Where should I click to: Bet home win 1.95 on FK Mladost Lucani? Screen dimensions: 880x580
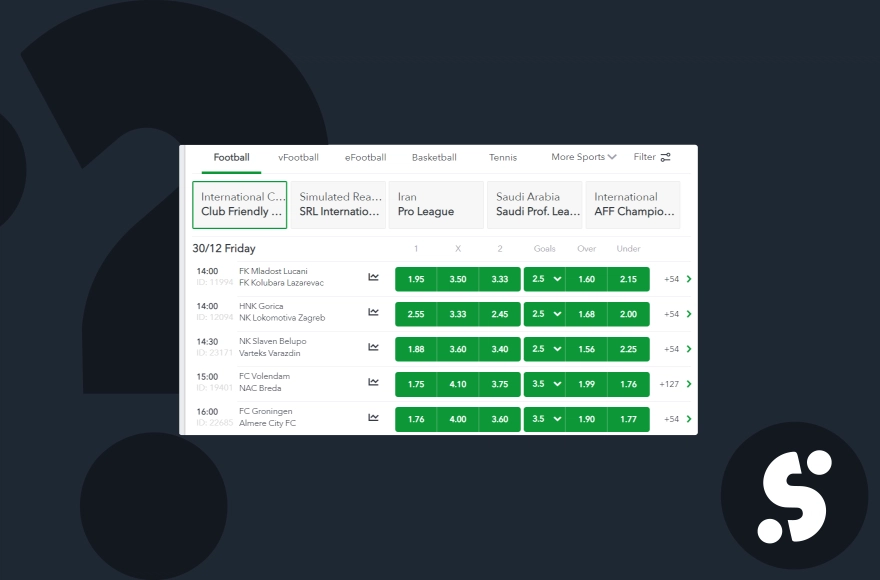click(416, 279)
